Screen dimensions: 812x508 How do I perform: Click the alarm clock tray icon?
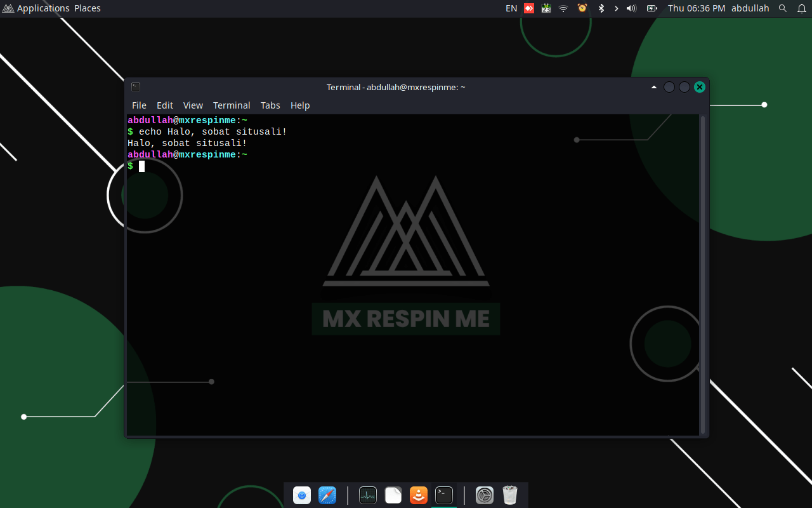(582, 8)
